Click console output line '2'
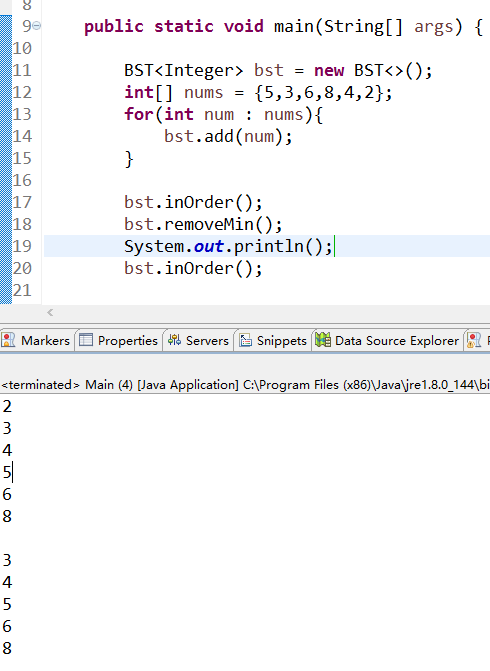The image size is (490, 671). tap(7, 407)
